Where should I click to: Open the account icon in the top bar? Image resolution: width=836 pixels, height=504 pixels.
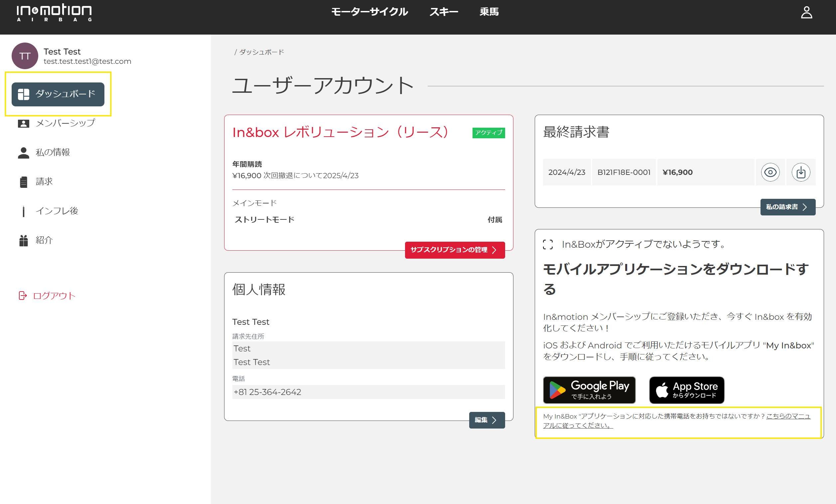tap(807, 13)
